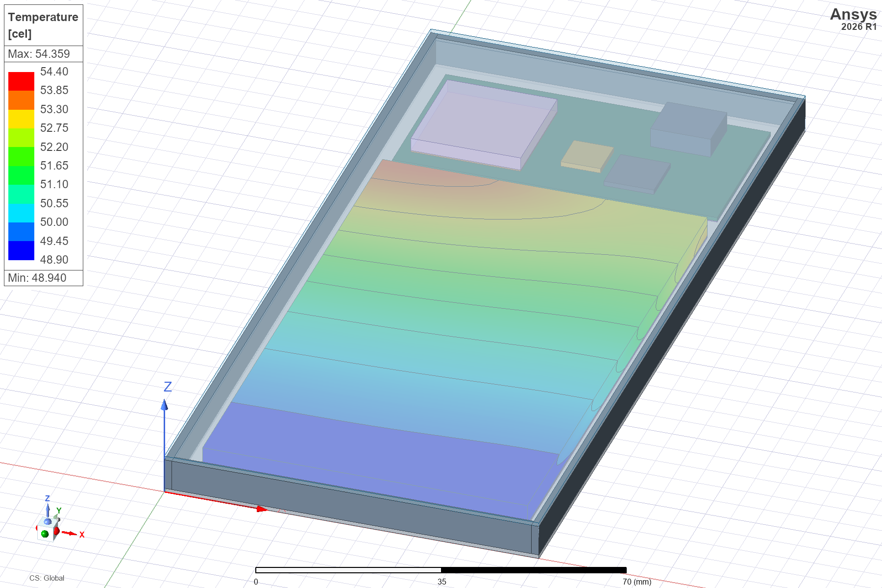Click the 51.10 legend scale label
The height and width of the screenshot is (588, 882).
tap(54, 184)
